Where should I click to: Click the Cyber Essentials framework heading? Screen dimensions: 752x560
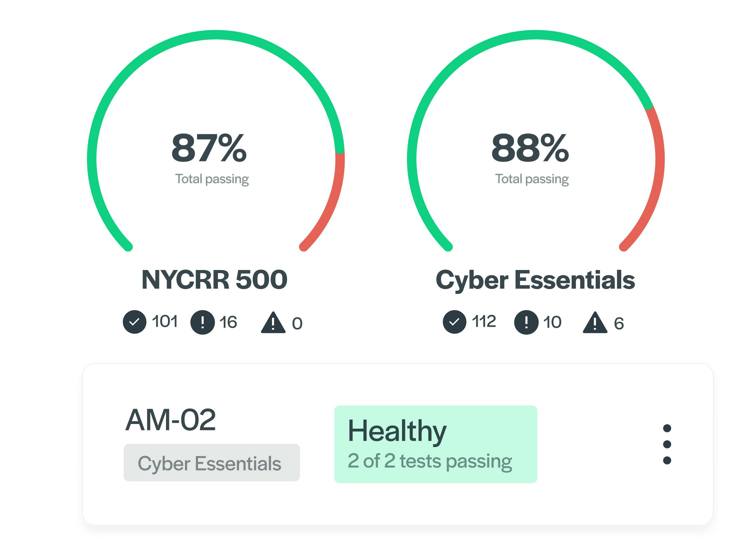[x=535, y=280]
